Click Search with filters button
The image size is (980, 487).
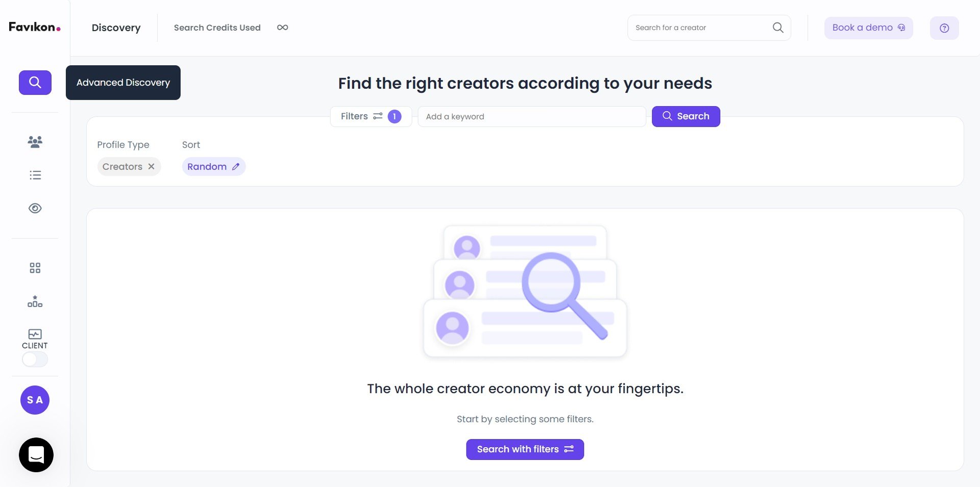pyautogui.click(x=525, y=449)
